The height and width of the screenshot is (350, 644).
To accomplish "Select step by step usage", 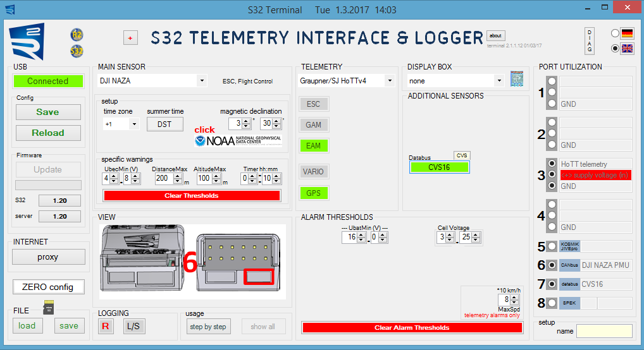I will click(208, 327).
